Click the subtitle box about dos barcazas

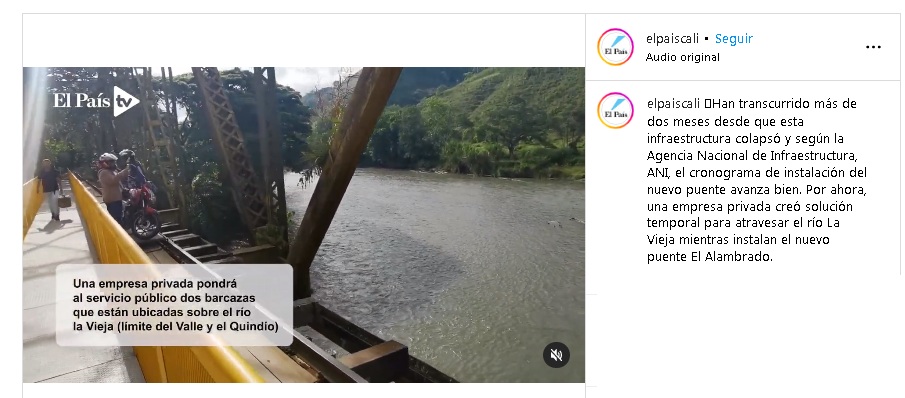click(x=174, y=305)
